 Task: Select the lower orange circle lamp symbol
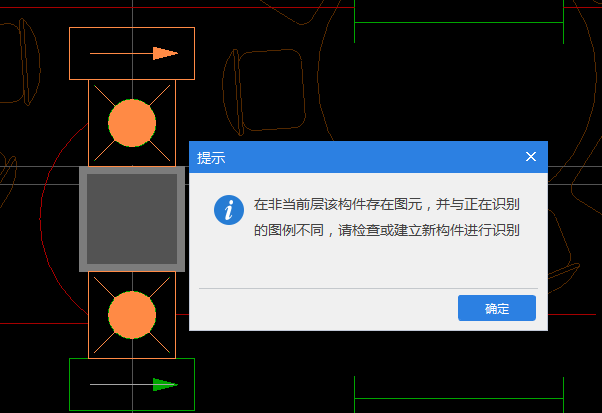click(x=132, y=315)
